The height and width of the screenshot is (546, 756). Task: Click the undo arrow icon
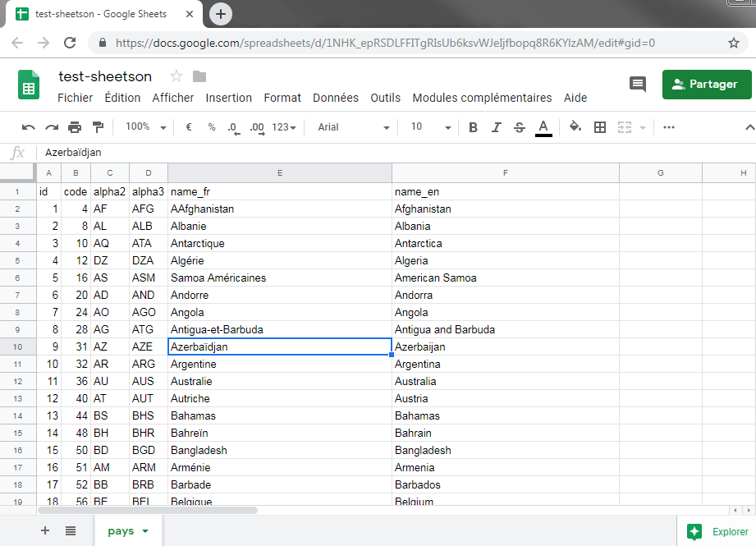pos(29,127)
